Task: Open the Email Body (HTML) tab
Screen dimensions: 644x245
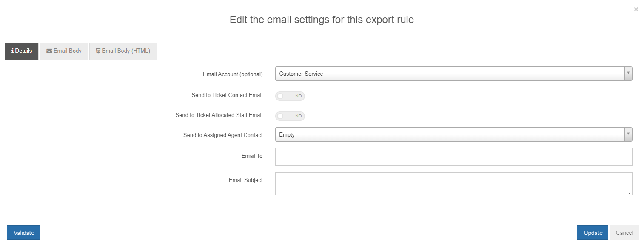Action: [123, 51]
